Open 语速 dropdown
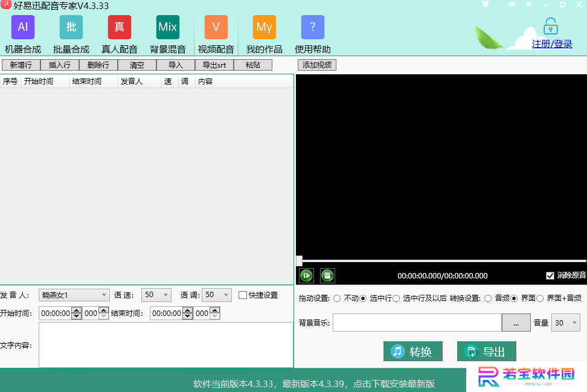The height and width of the screenshot is (392, 587). (x=156, y=295)
